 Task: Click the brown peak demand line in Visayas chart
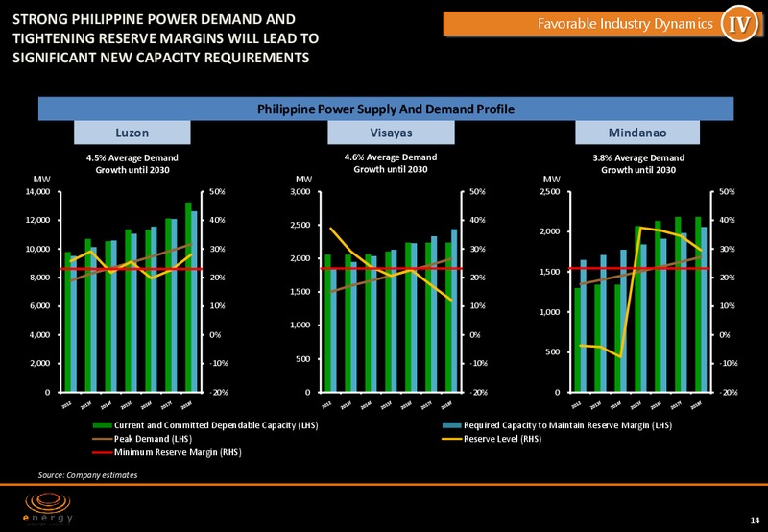[x=392, y=276]
